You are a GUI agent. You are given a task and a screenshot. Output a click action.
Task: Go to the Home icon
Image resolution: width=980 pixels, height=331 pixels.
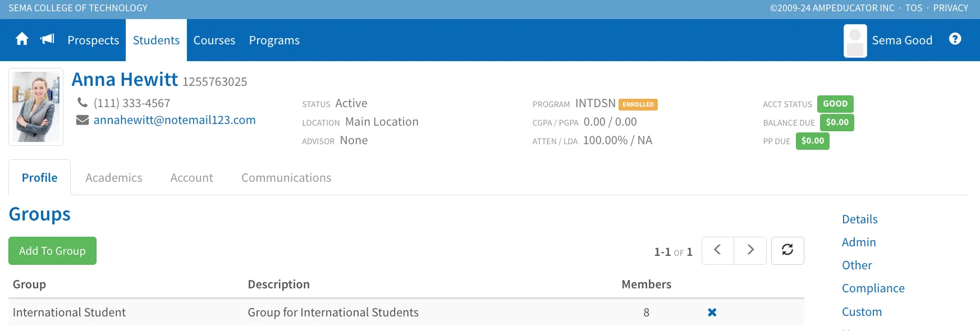pyautogui.click(x=22, y=39)
